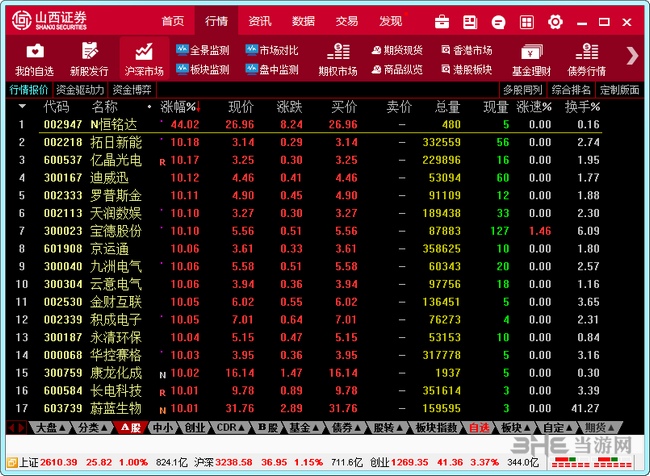Viewport: 650px width, 476px height.
Task: Select 自选 bottom tab
Action: coord(479,427)
